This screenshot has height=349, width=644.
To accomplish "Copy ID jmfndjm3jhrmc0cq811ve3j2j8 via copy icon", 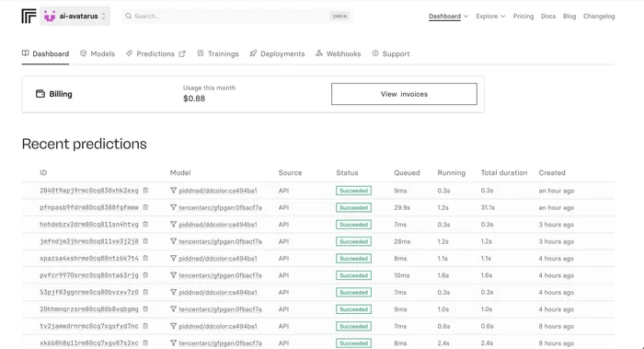I will 145,241.
